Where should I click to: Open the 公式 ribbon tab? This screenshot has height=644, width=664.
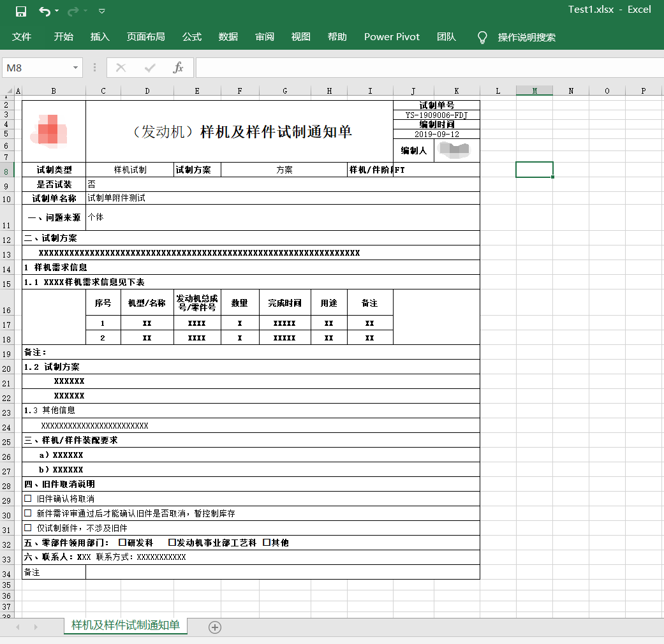pos(192,37)
